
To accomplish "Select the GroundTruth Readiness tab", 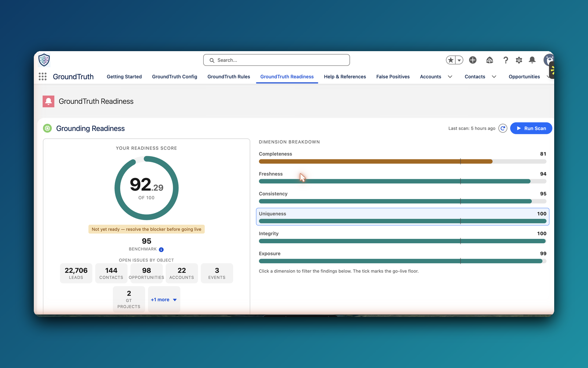I will 287,77.
